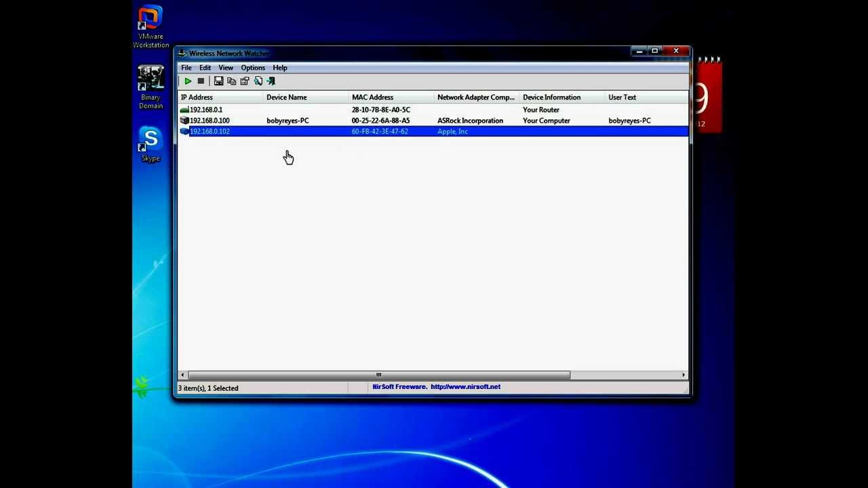Close the Wireless Network Watcher window
This screenshot has width=868, height=488.
675,52
